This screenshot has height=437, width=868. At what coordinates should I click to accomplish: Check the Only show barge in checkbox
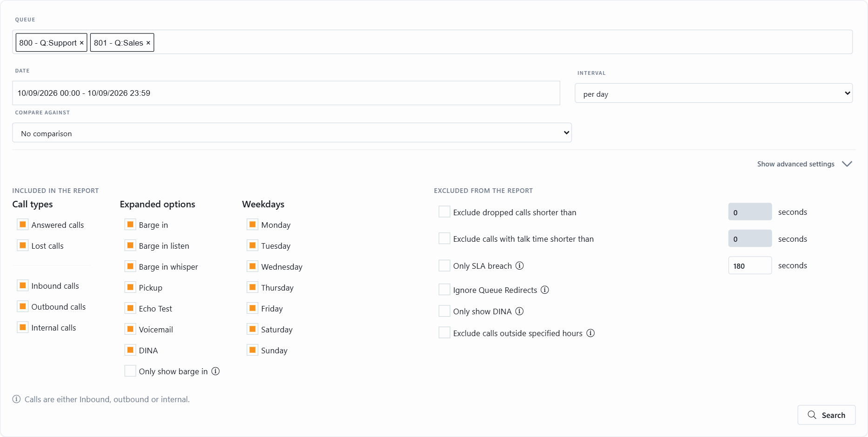point(130,371)
